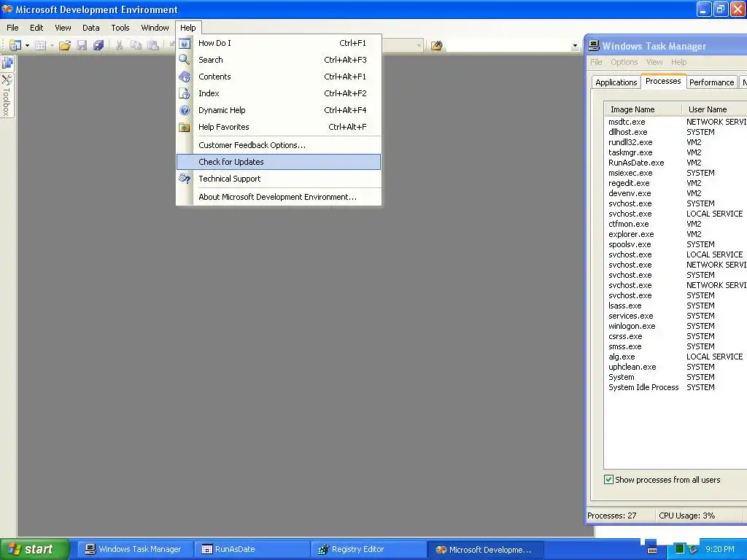Open the Add New Item dropdown arrow
This screenshot has height=560, width=747.
pyautogui.click(x=52, y=46)
